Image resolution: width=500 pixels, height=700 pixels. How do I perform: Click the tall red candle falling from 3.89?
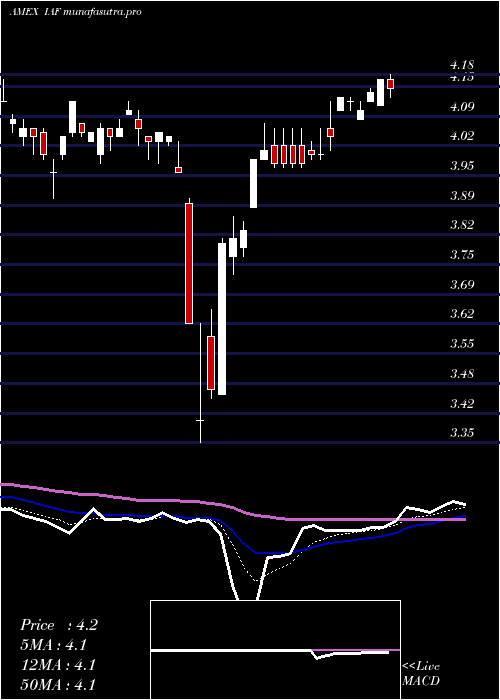[x=189, y=263]
